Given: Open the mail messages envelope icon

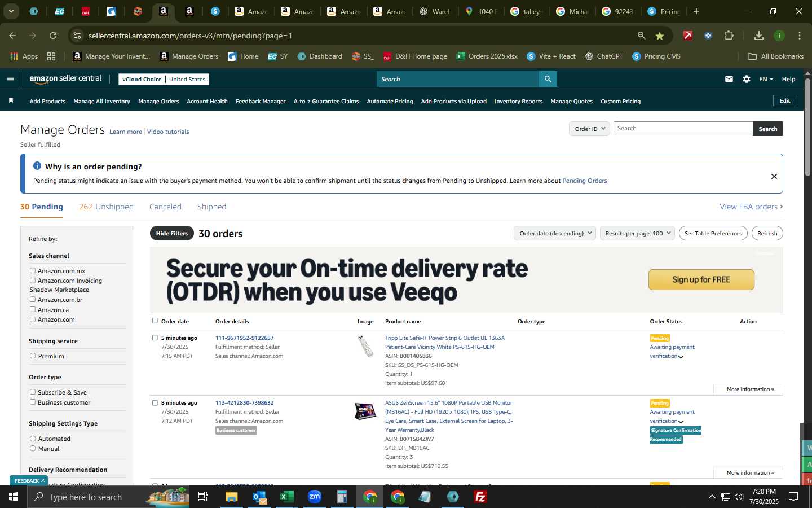Looking at the screenshot, I should click(x=729, y=79).
